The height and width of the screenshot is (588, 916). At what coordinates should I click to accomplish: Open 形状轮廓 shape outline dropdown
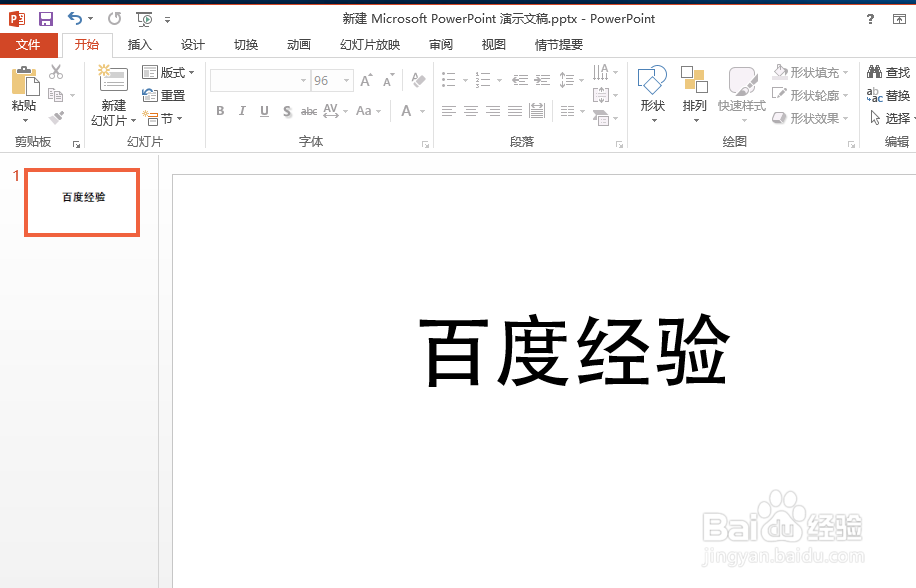pos(810,95)
